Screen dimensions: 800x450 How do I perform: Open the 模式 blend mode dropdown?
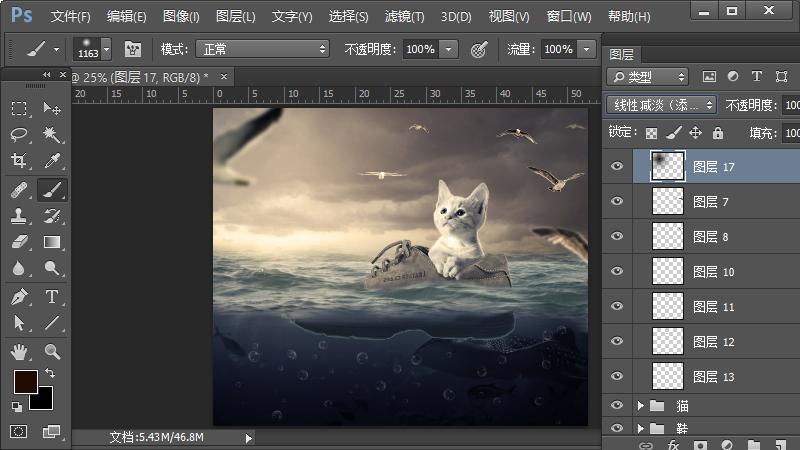262,49
